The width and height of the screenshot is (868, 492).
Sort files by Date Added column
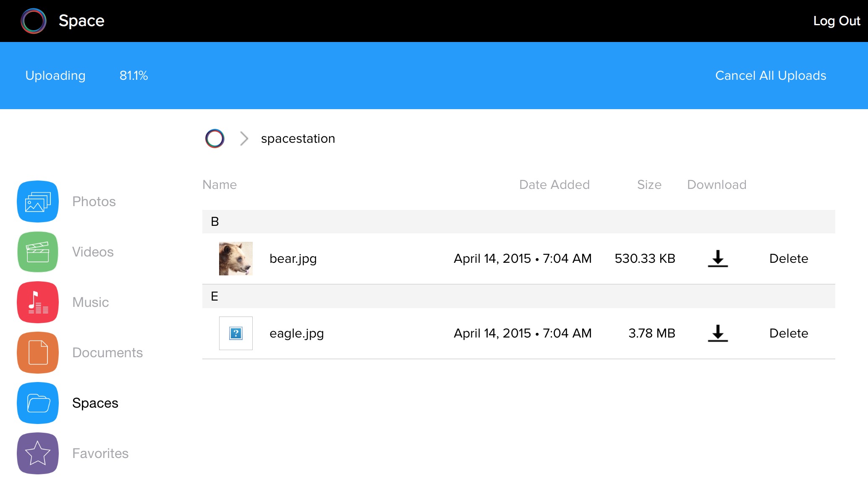(554, 185)
